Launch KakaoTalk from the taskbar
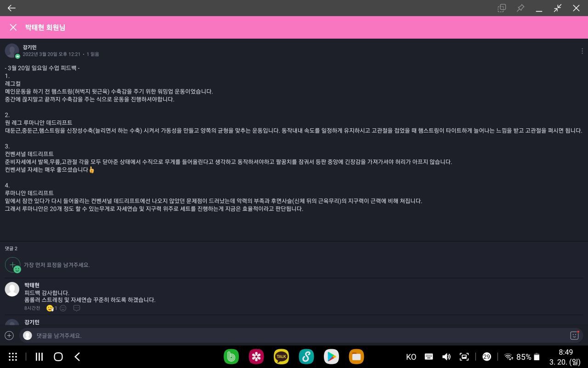588x368 pixels. point(281,356)
